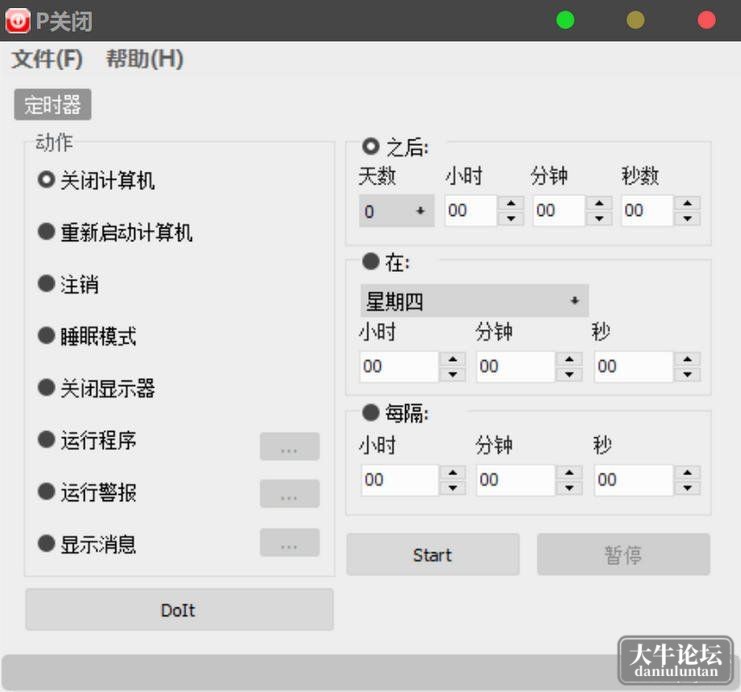The width and height of the screenshot is (741, 692).
Task: Click the DoIt button
Action: click(179, 610)
